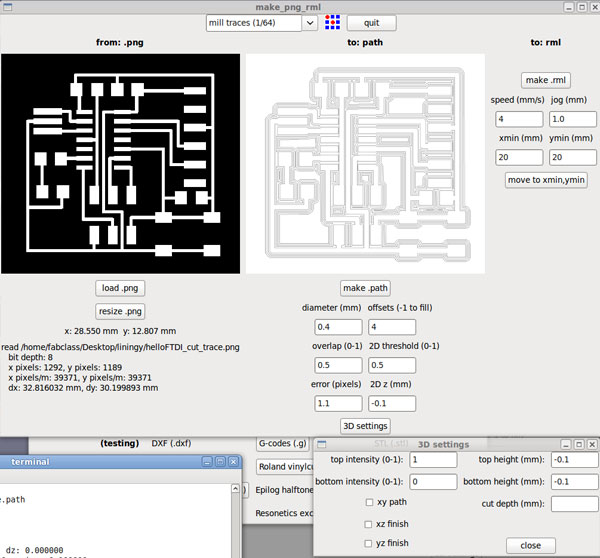Click 'dz: 0.000000' in the terminal
This screenshot has width=600, height=558.
click(34, 550)
